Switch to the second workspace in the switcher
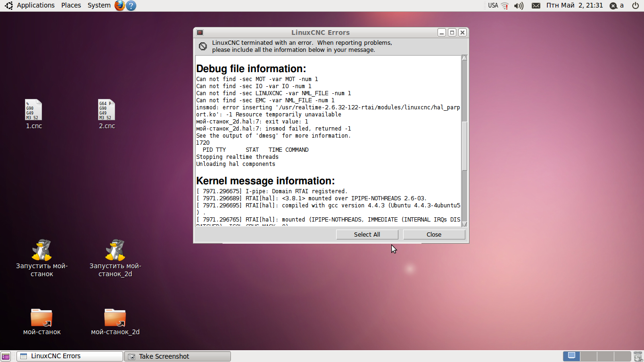 pos(588,356)
